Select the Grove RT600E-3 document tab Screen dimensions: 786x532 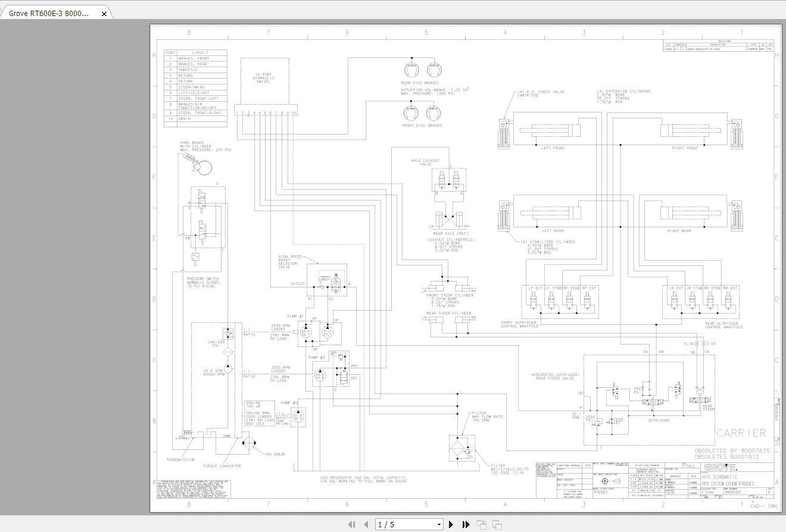coord(48,12)
